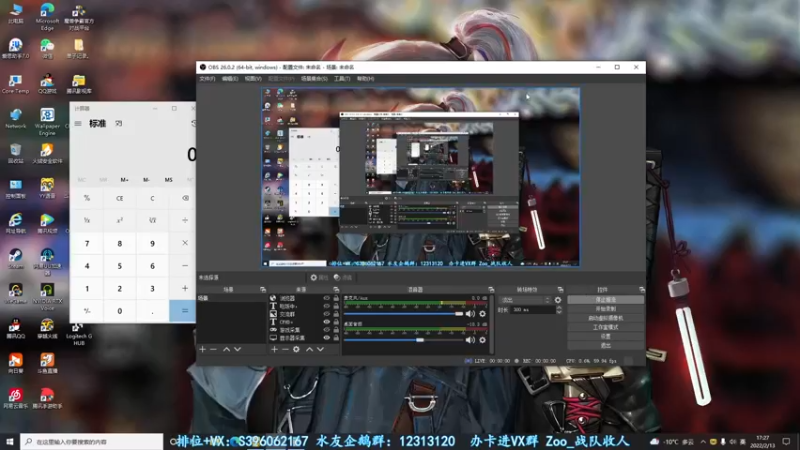Click the transition duration 300 ms stepper arrows
Image resolution: width=800 pixels, height=450 pixels.
[559, 310]
